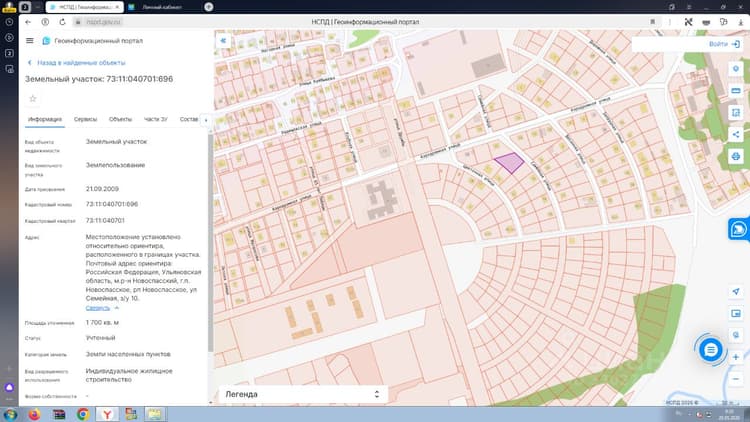This screenshot has width=750, height=422.
Task: Open history icon in browser left sidebar
Action: pos(9,22)
